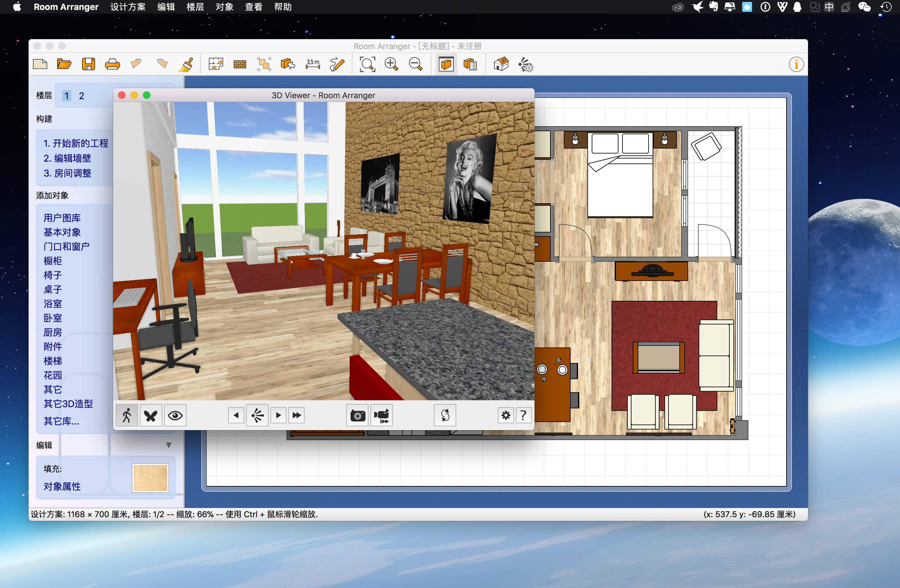
Task: Click 2. 编辑墙壁 link
Action: pos(67,158)
